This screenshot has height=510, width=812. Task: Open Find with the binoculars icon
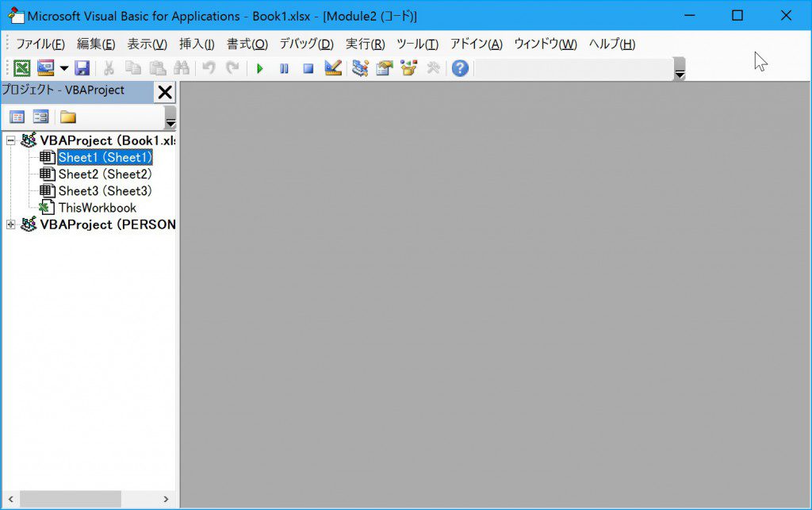click(182, 68)
